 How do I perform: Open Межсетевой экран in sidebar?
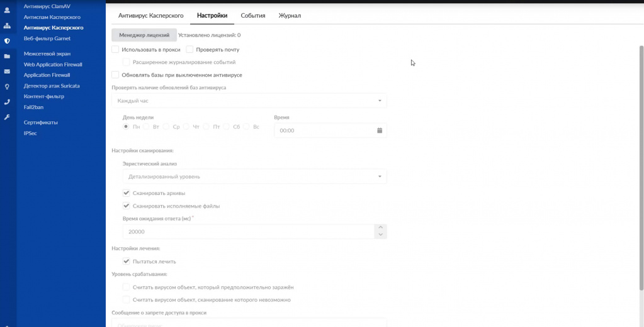pos(47,53)
